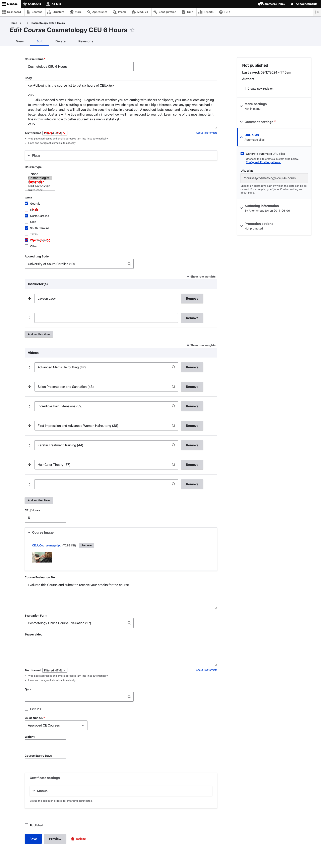
Task: Enable the Create new revision checkbox
Action: coord(244,89)
